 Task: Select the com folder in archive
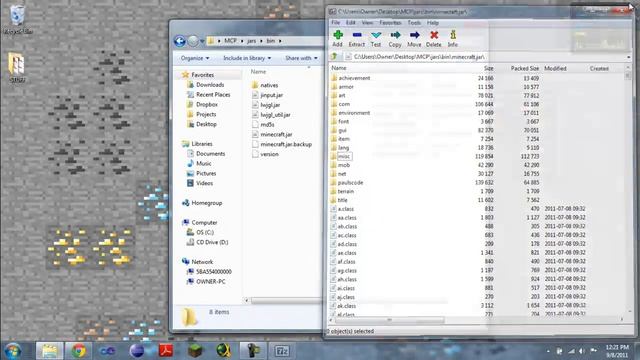344,104
